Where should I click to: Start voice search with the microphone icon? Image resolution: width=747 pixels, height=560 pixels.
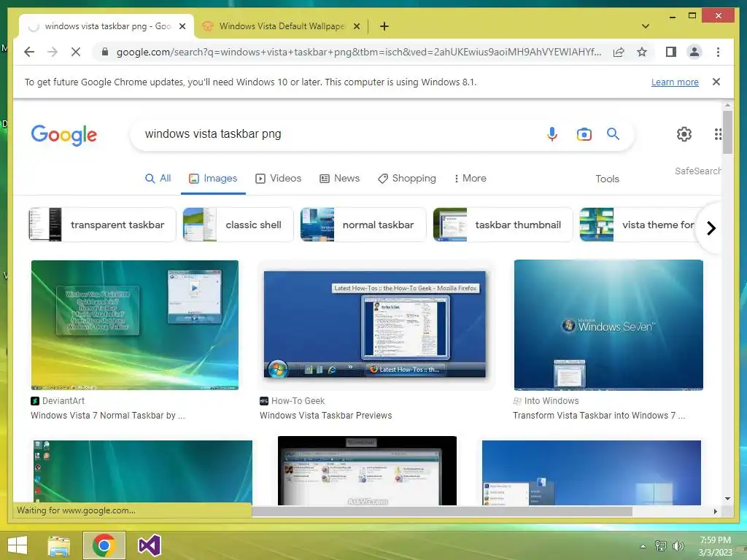click(551, 134)
